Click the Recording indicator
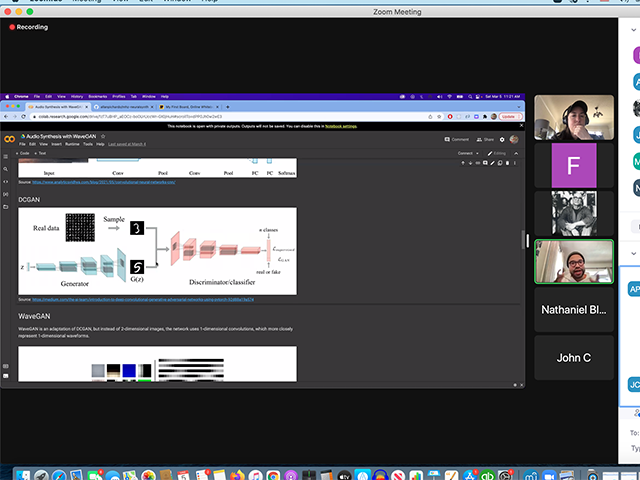Image resolution: width=640 pixels, height=480 pixels. coord(29,27)
